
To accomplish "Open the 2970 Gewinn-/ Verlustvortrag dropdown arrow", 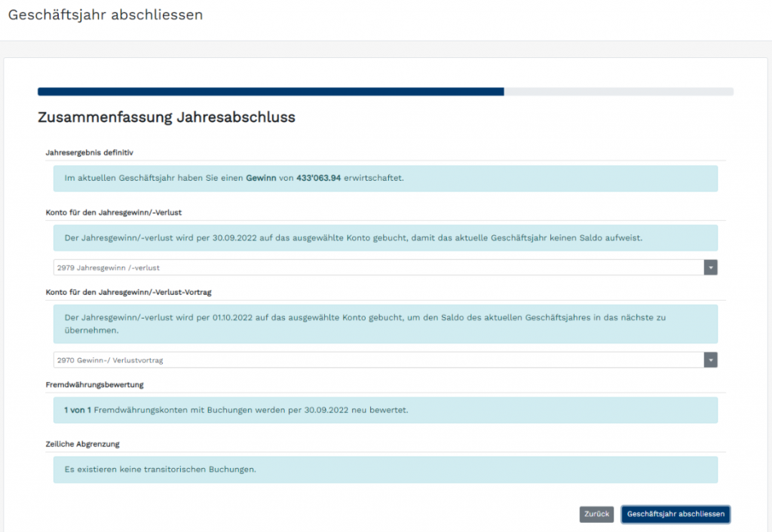I will coord(710,359).
